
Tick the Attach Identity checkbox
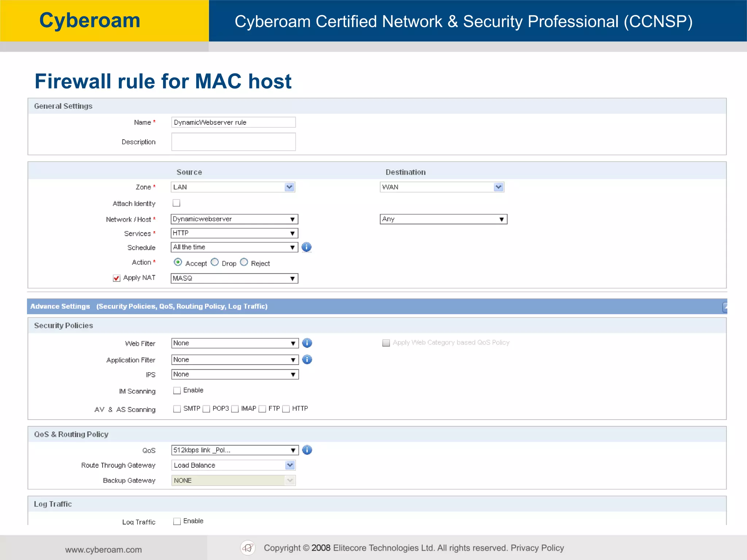177,203
